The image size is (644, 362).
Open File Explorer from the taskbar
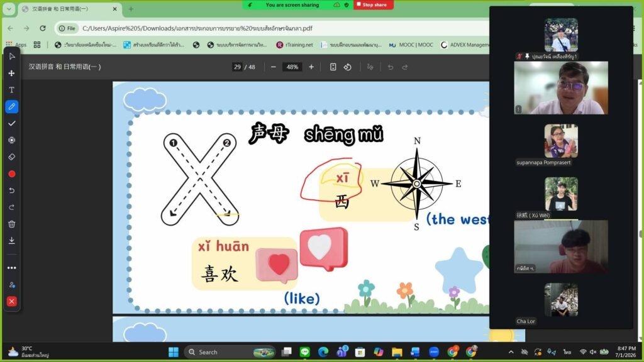397,352
